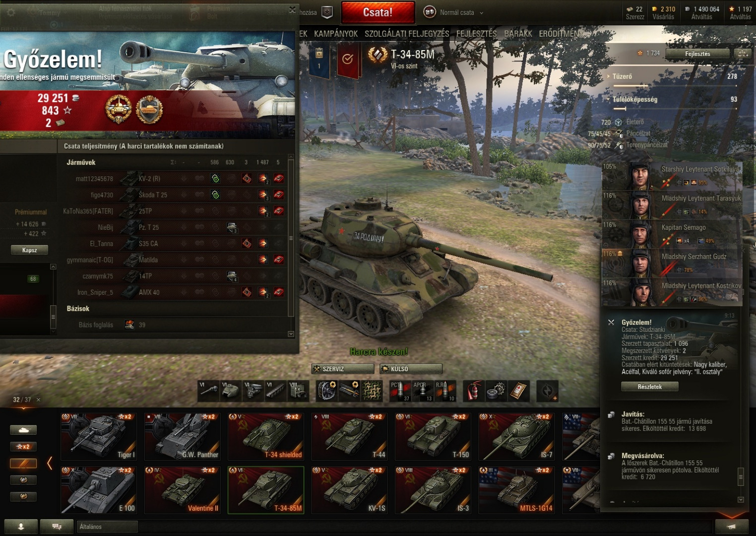Click the APCR shell ammo slot

[422, 391]
